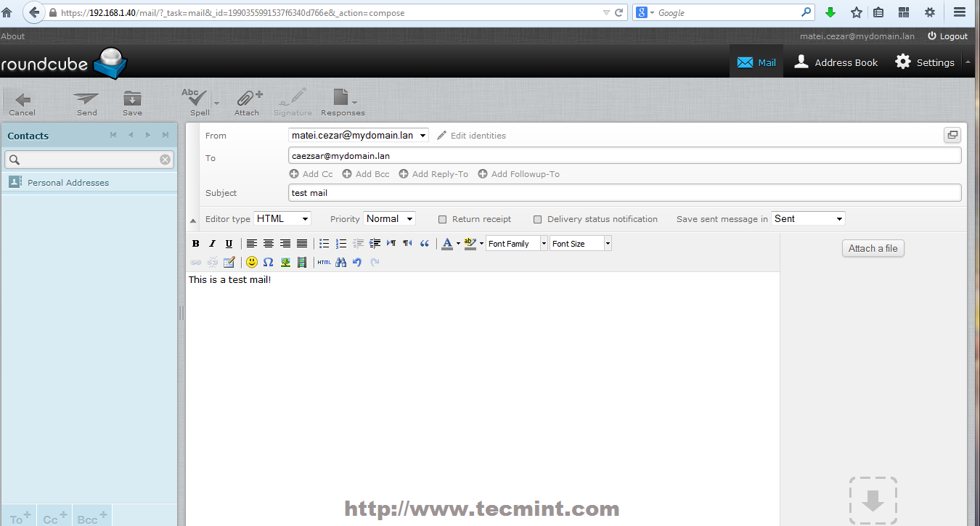Add a Reply-To field
980x526 pixels.
point(433,174)
